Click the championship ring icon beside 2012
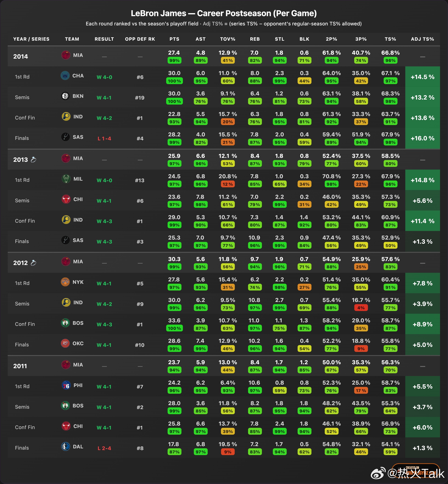448x484 pixels. coord(33,263)
